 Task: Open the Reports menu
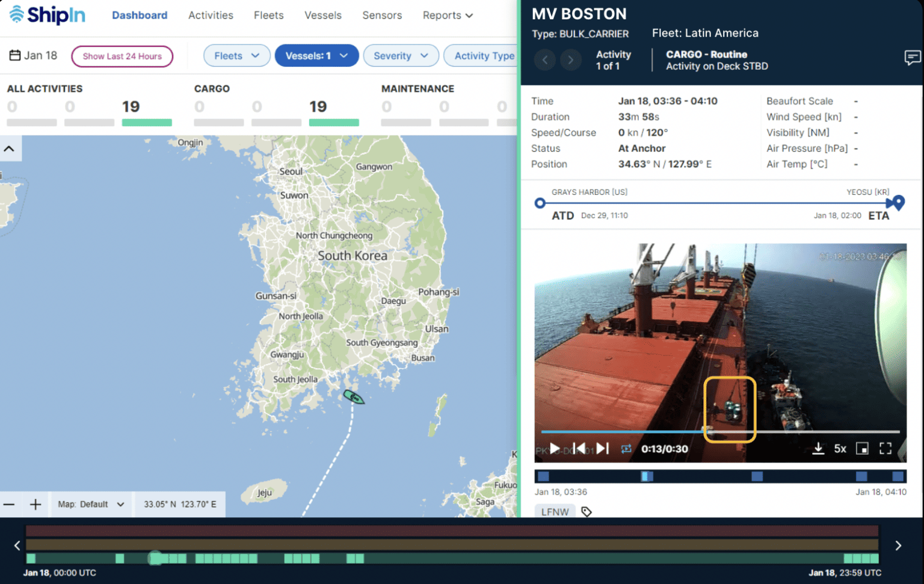point(447,15)
